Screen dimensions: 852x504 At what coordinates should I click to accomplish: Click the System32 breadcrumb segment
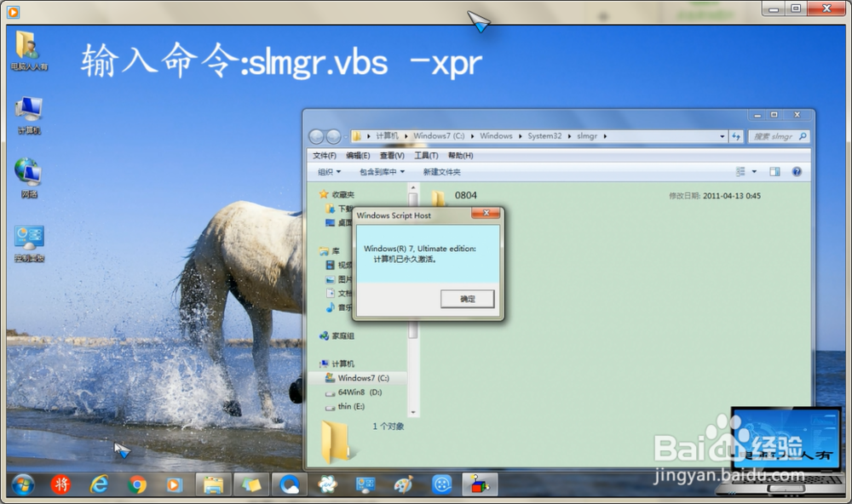pyautogui.click(x=544, y=135)
